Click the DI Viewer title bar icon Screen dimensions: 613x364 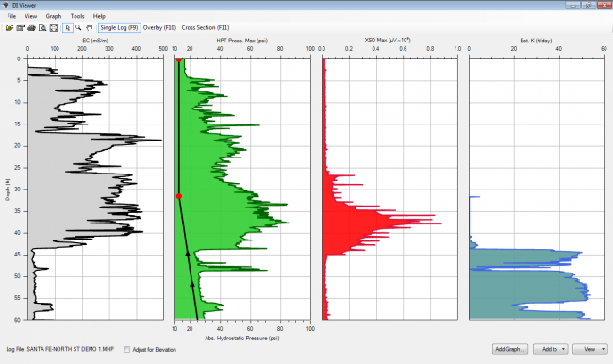[6, 5]
